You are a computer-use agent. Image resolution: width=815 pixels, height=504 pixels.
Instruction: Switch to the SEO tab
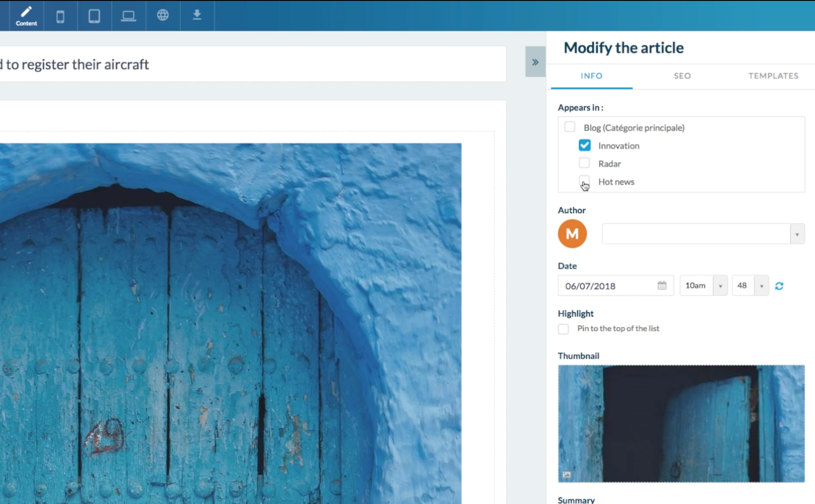click(682, 76)
